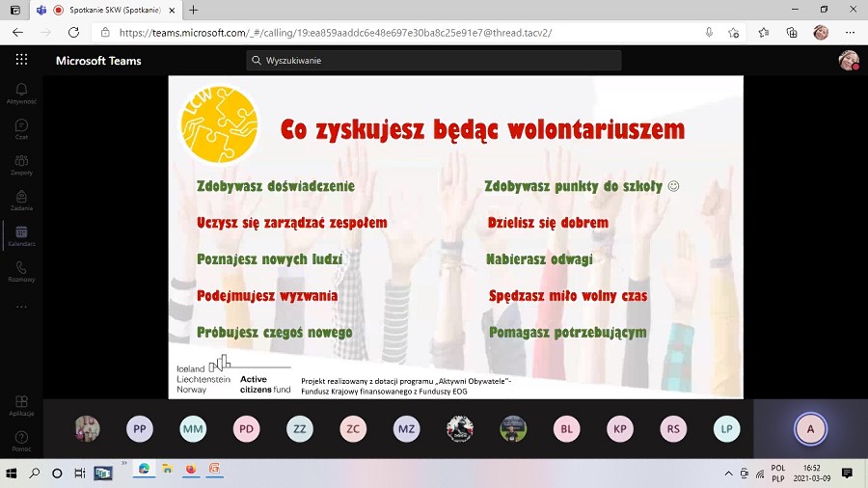Select participant PP avatar
This screenshot has height=488, width=868.
[x=140, y=429]
